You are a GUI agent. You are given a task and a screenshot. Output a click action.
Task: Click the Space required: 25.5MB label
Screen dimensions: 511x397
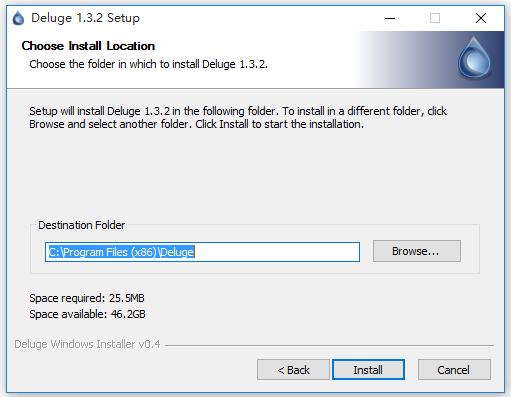[x=87, y=298]
